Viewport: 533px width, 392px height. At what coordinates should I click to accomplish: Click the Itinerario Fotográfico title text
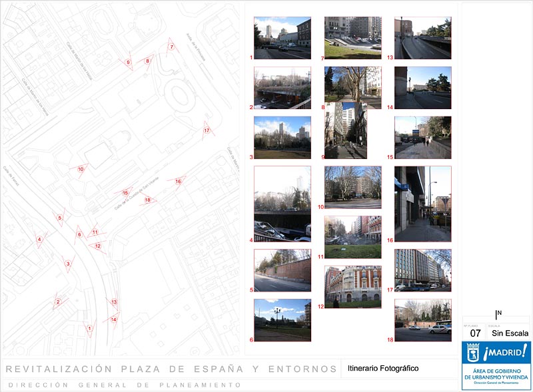click(x=382, y=368)
